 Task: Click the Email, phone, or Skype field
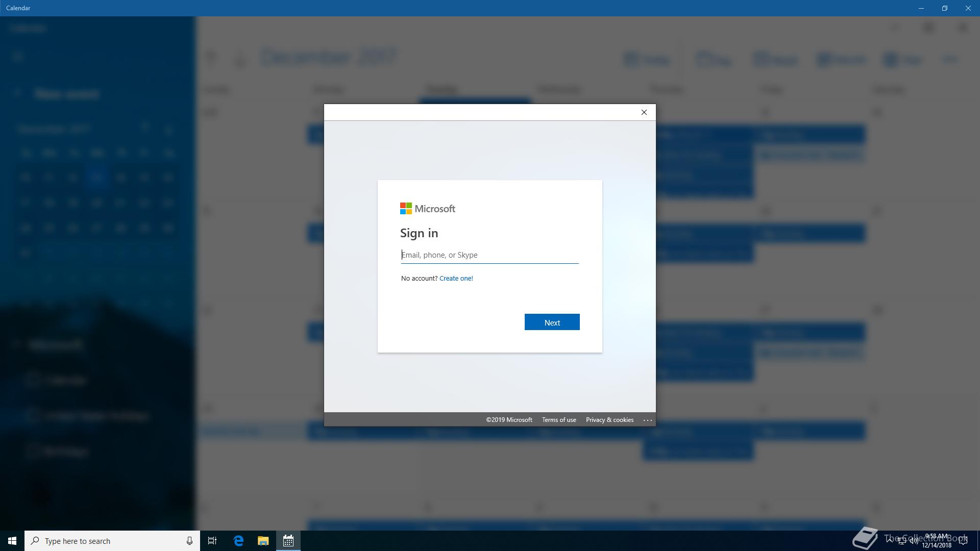(489, 255)
